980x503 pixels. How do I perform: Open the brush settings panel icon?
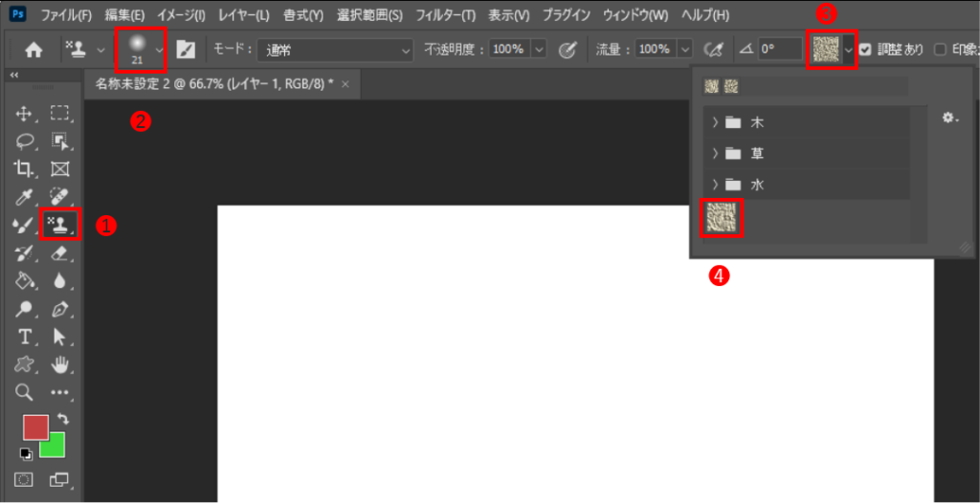(x=186, y=50)
